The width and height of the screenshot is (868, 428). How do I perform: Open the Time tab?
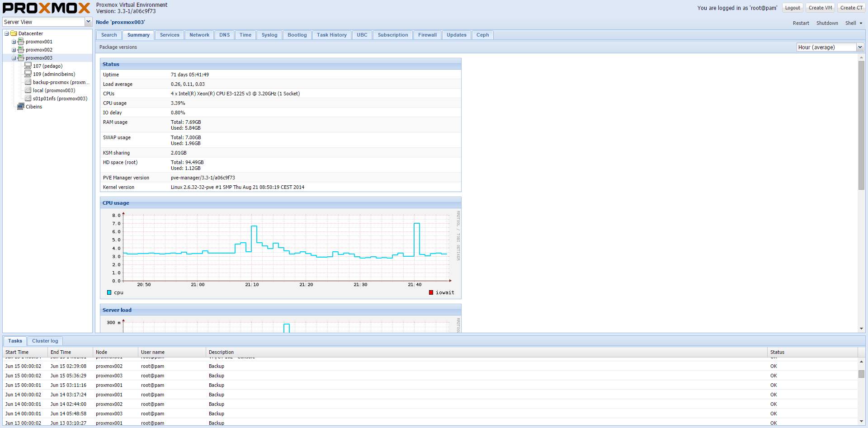[x=245, y=35]
